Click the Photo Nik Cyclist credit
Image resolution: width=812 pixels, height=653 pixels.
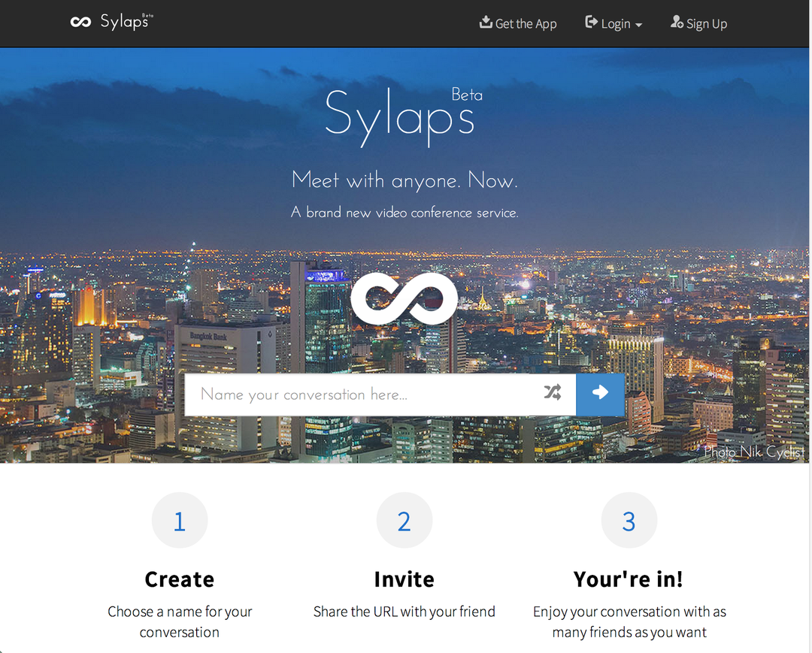(x=754, y=452)
